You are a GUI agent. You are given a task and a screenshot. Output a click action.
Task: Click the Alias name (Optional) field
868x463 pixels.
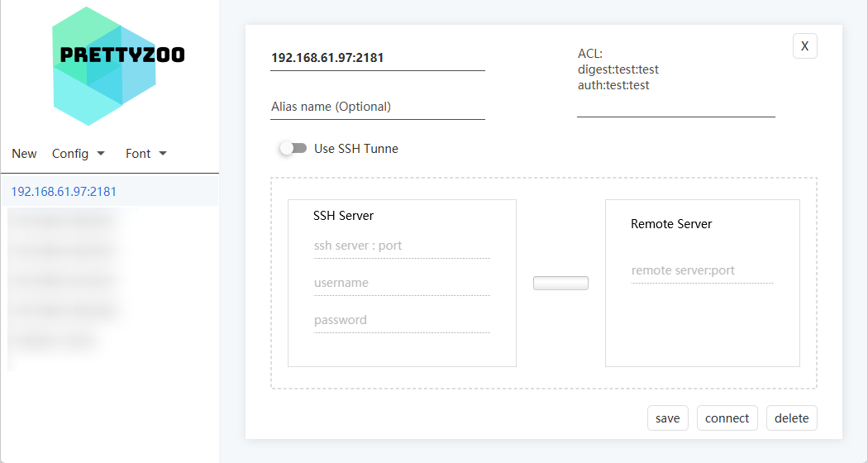(378, 107)
